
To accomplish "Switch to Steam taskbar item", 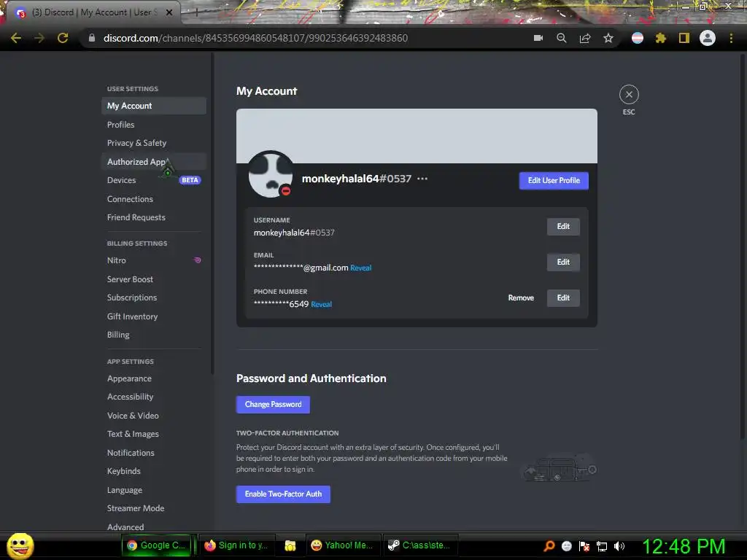I will click(419, 545).
